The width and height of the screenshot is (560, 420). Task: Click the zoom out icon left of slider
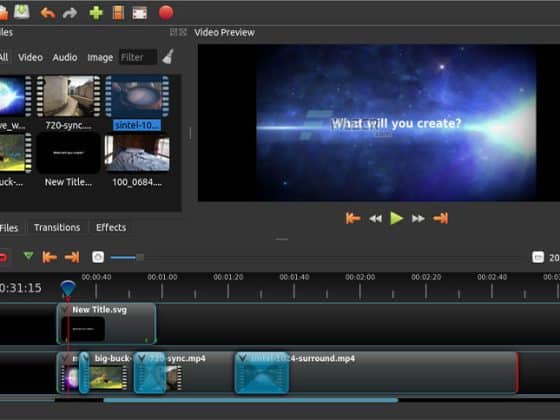click(98, 257)
